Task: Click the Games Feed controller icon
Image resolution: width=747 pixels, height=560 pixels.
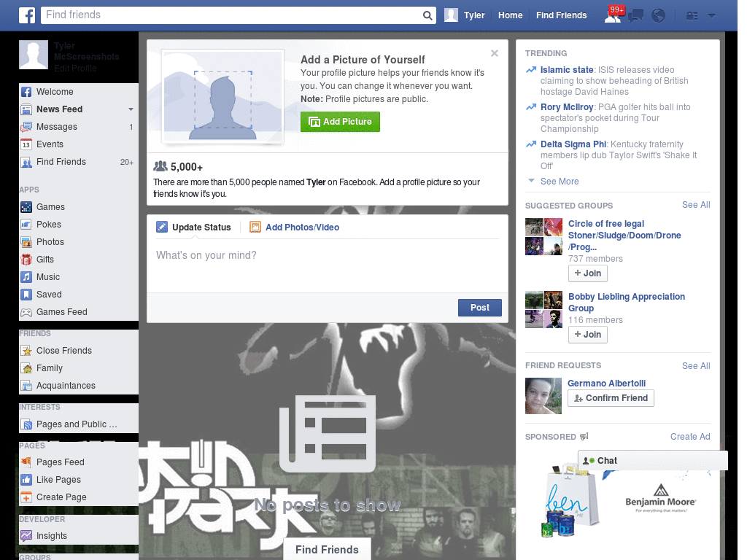Action: [x=26, y=312]
